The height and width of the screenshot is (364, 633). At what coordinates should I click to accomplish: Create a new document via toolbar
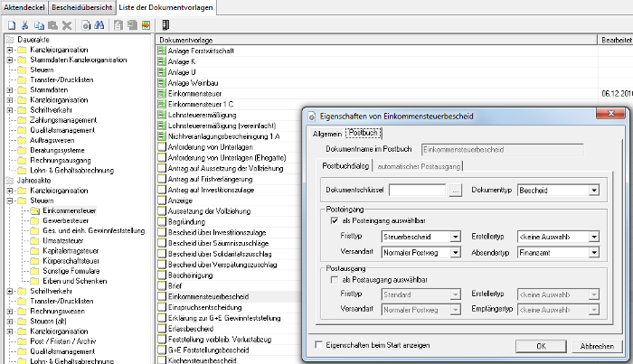(12, 26)
